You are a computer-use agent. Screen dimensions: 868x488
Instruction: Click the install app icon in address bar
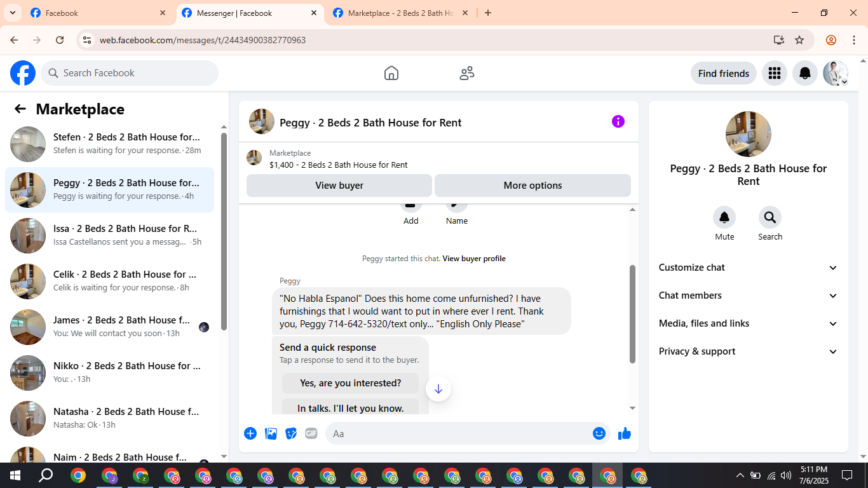point(779,40)
